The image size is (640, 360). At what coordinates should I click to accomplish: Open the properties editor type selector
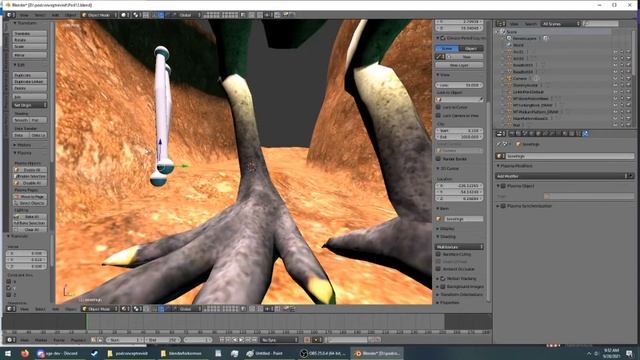coord(501,133)
